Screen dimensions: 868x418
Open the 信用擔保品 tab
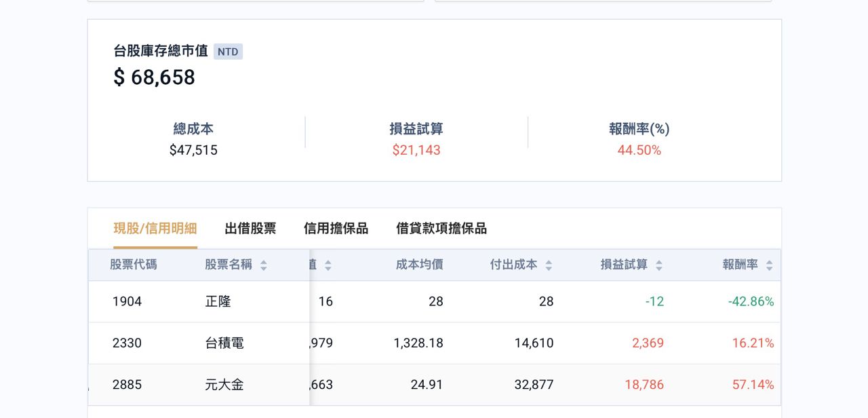pos(336,229)
